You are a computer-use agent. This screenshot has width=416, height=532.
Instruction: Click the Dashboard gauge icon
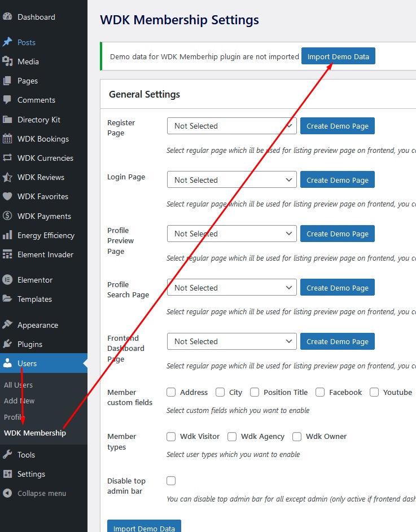tap(7, 16)
